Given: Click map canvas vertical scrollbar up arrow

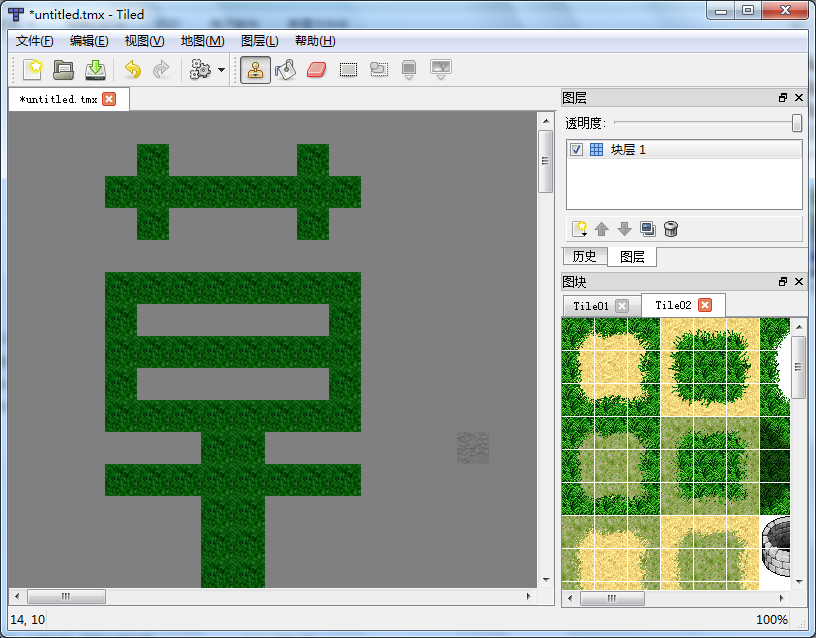Looking at the screenshot, I should [x=546, y=121].
